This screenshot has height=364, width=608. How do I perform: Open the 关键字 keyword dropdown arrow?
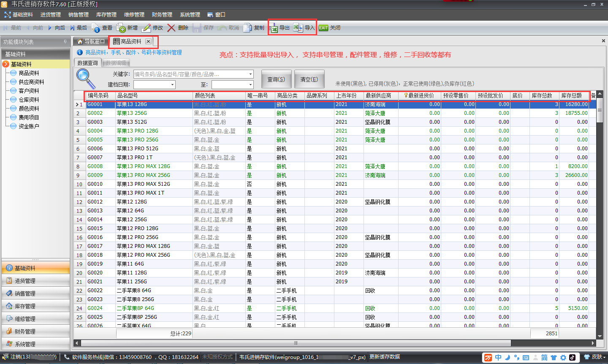(250, 74)
